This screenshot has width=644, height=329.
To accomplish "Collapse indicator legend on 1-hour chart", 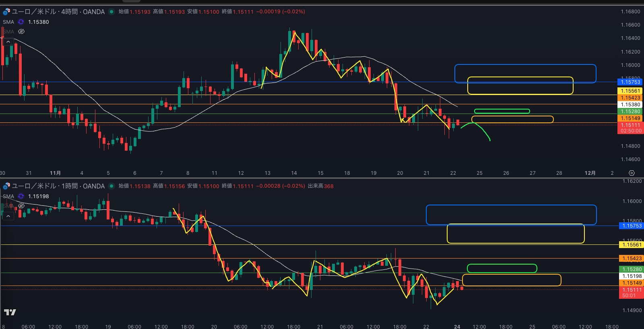I will pos(8,216).
